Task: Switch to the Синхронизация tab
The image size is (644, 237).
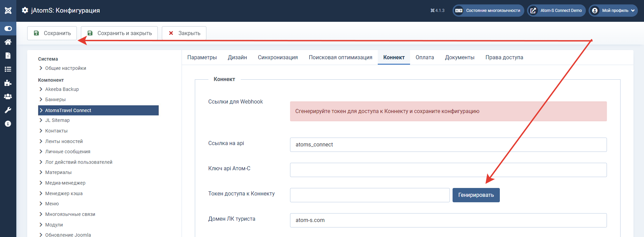Action: 278,57
